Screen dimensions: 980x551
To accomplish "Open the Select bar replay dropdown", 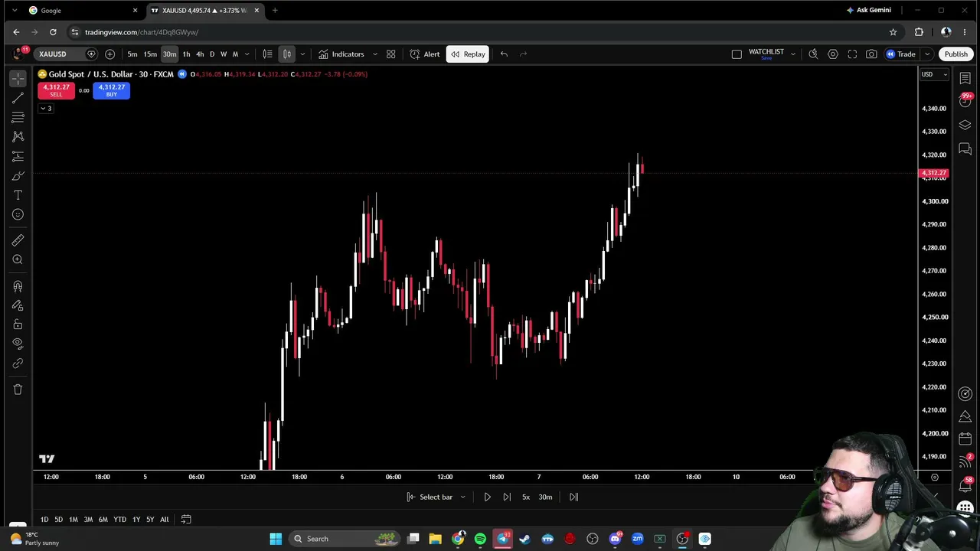I will [x=436, y=497].
